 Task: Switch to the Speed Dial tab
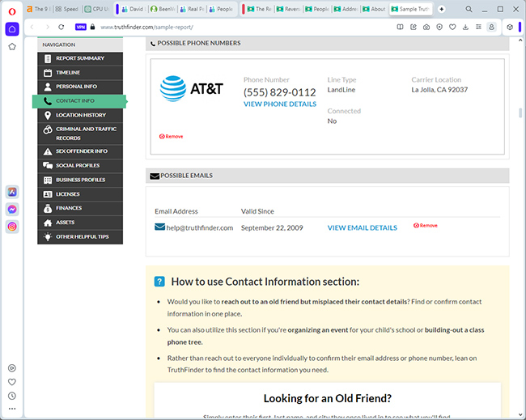66,9
